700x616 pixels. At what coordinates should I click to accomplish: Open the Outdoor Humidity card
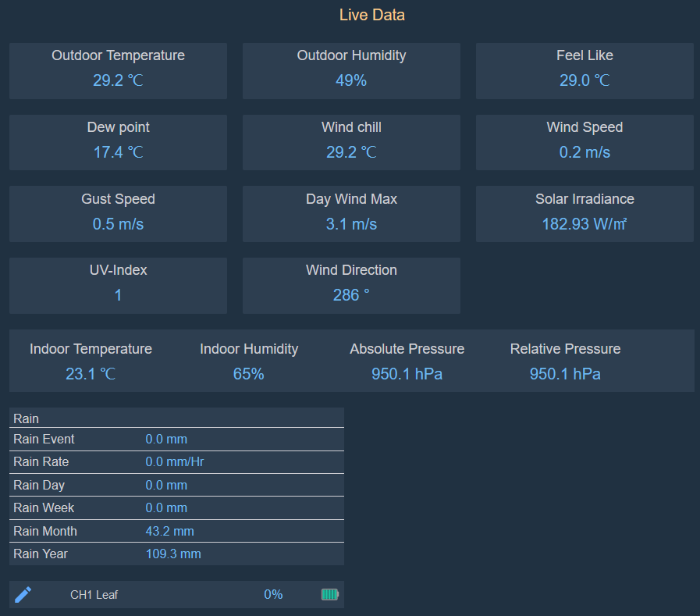(x=351, y=71)
